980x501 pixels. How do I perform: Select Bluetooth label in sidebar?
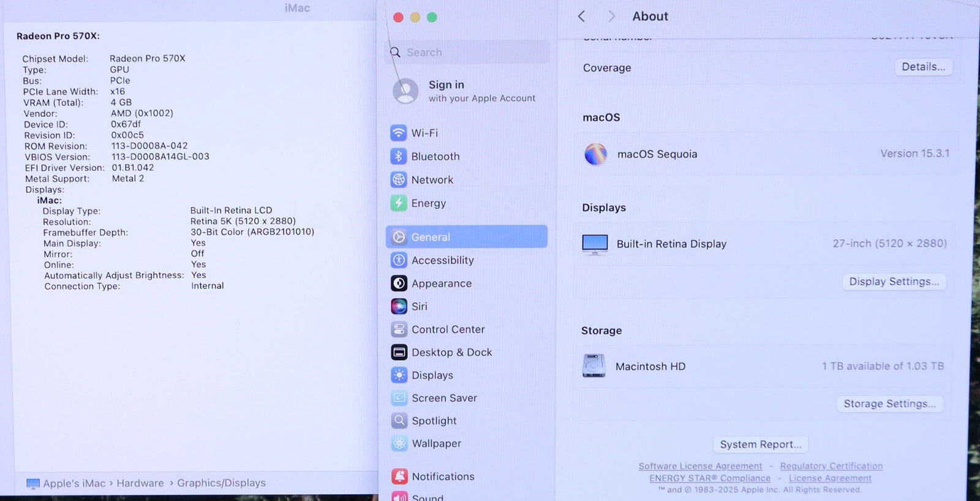[x=435, y=156]
